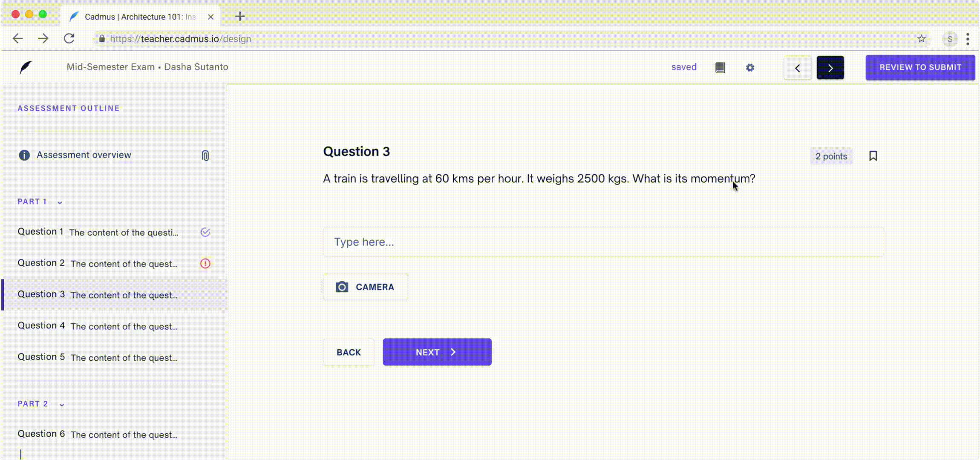Click the Question 1 completed check icon
Viewport: 980px width, 460px height.
(x=205, y=232)
